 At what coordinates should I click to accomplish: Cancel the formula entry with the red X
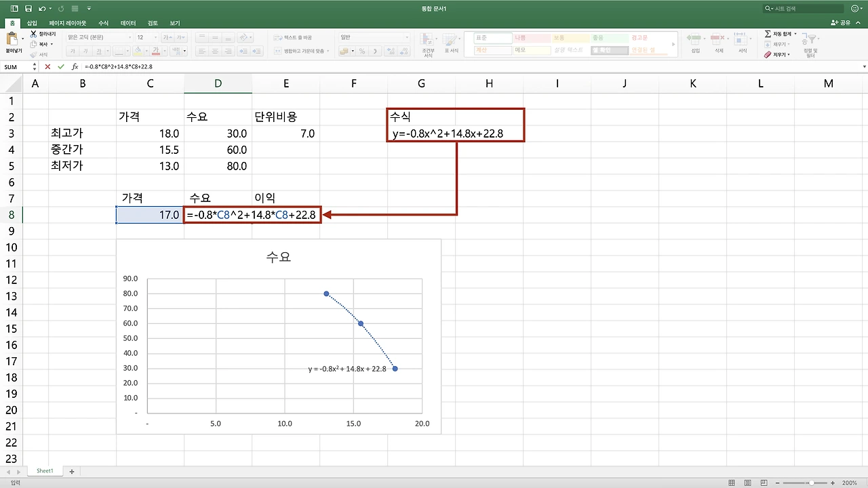47,66
